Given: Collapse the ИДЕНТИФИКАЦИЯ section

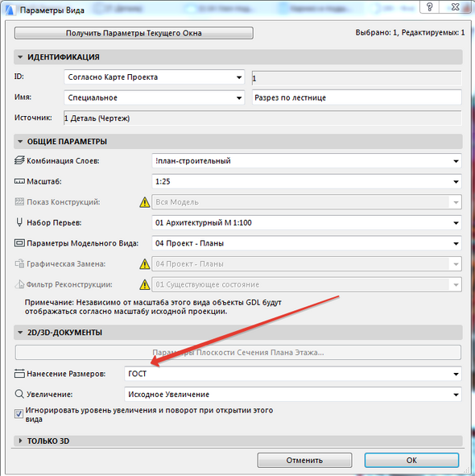Looking at the screenshot, I should click(x=20, y=56).
